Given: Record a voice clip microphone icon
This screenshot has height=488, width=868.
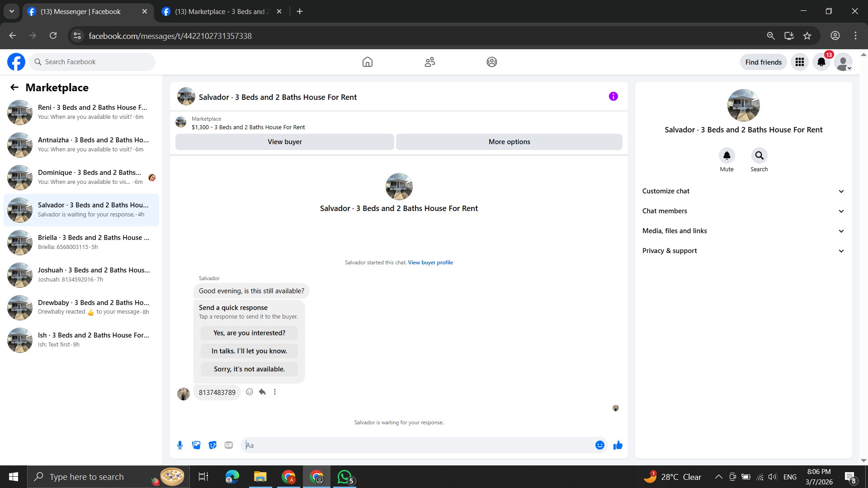Looking at the screenshot, I should pyautogui.click(x=180, y=445).
